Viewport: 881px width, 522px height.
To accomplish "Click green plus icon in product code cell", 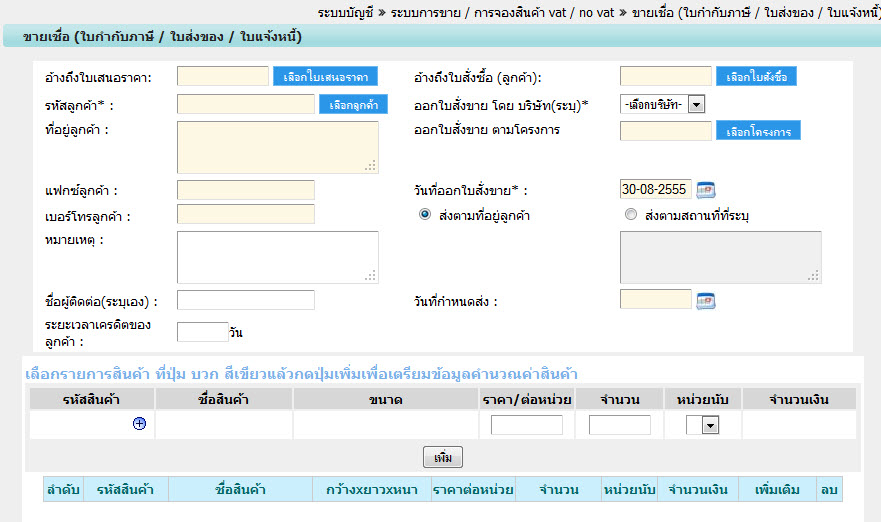I will (x=139, y=424).
